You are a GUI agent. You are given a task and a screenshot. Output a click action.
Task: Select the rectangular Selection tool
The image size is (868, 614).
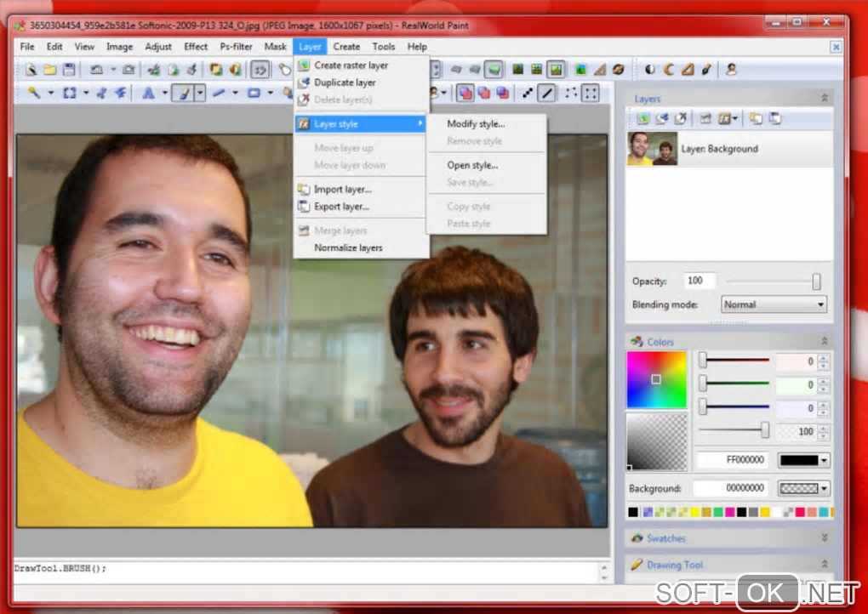pyautogui.click(x=69, y=93)
